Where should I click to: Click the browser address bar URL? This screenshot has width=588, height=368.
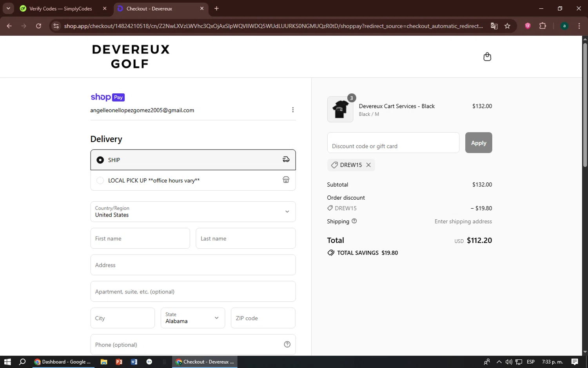pyautogui.click(x=274, y=26)
